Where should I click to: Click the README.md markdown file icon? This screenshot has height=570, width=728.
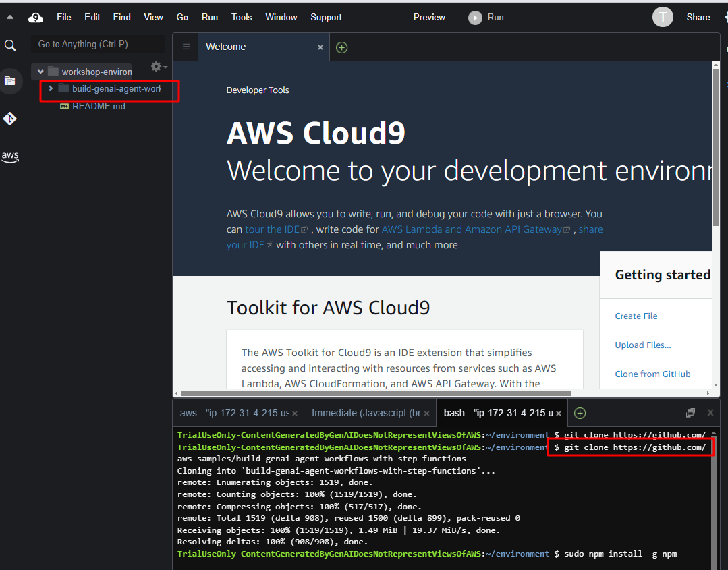[65, 107]
